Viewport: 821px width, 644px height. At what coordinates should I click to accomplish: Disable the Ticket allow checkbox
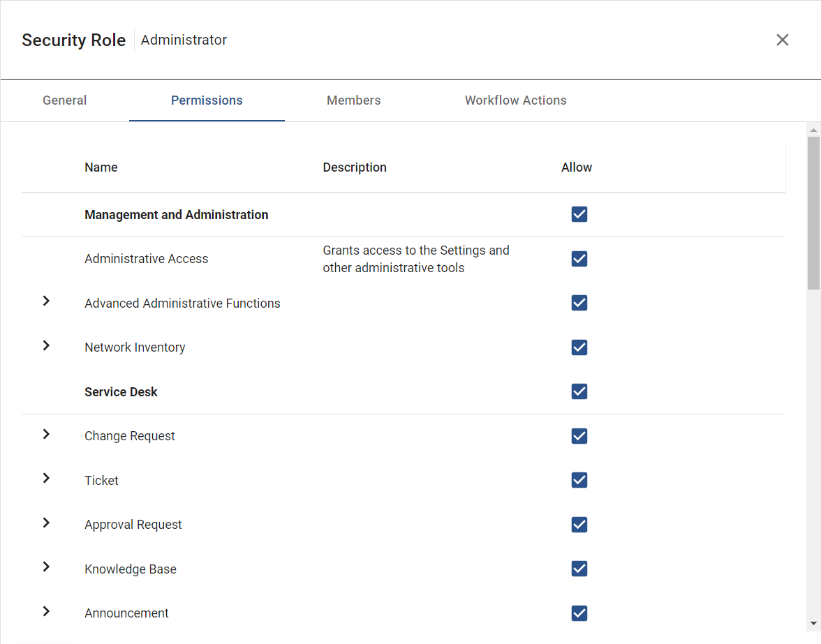(579, 480)
